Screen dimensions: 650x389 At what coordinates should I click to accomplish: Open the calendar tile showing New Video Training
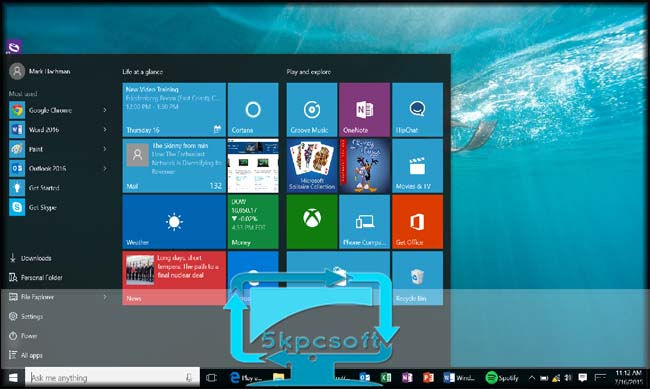(x=174, y=109)
